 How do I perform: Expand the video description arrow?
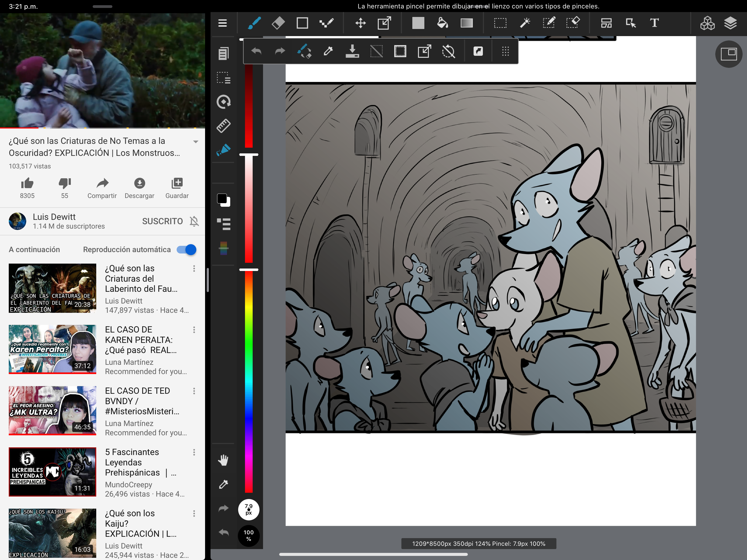tap(195, 142)
